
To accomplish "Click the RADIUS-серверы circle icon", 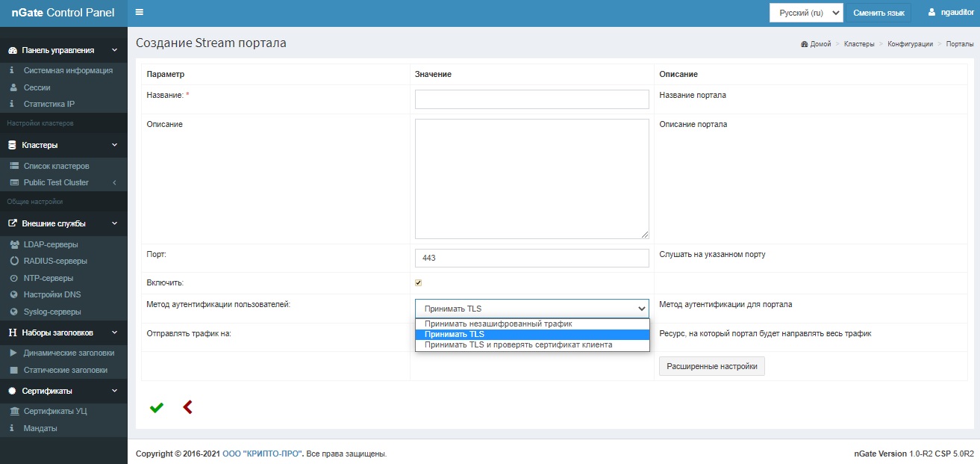I will 14,261.
